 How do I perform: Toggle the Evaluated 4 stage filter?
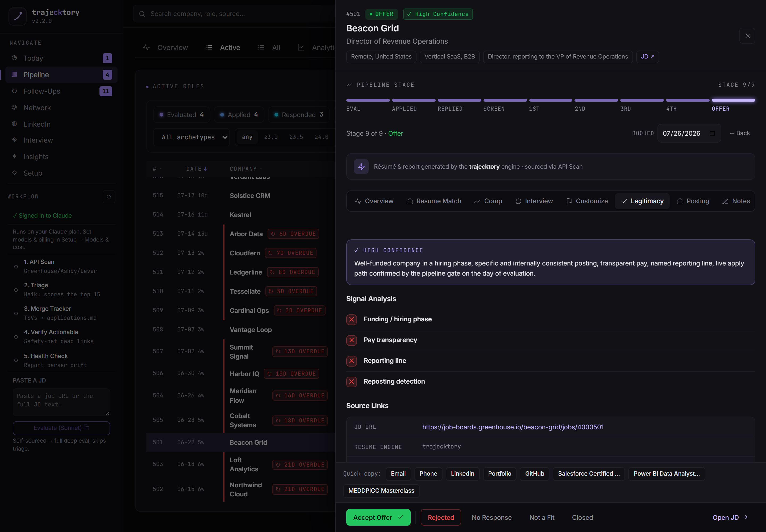pyautogui.click(x=182, y=115)
